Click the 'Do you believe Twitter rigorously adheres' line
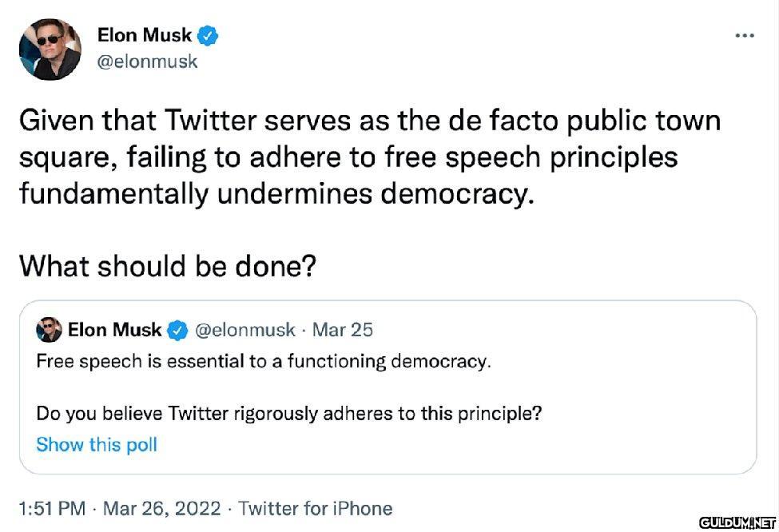Image resolution: width=779 pixels, height=532 pixels. [x=289, y=413]
